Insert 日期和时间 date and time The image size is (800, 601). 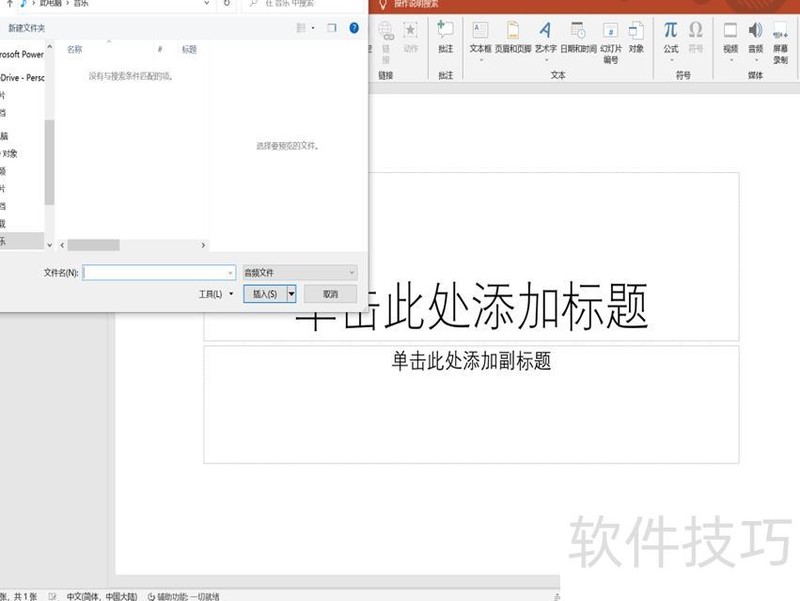click(x=578, y=36)
